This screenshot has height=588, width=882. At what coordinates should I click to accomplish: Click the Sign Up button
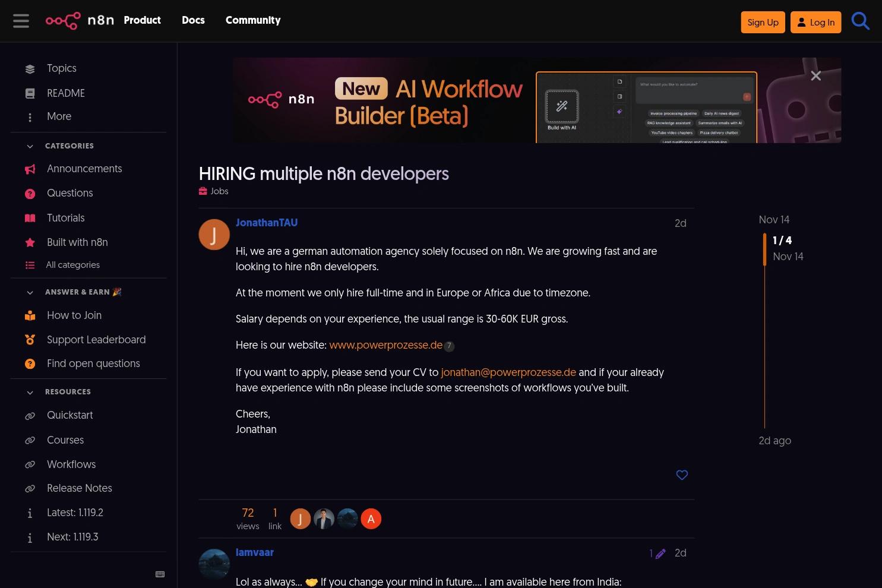coord(763,22)
